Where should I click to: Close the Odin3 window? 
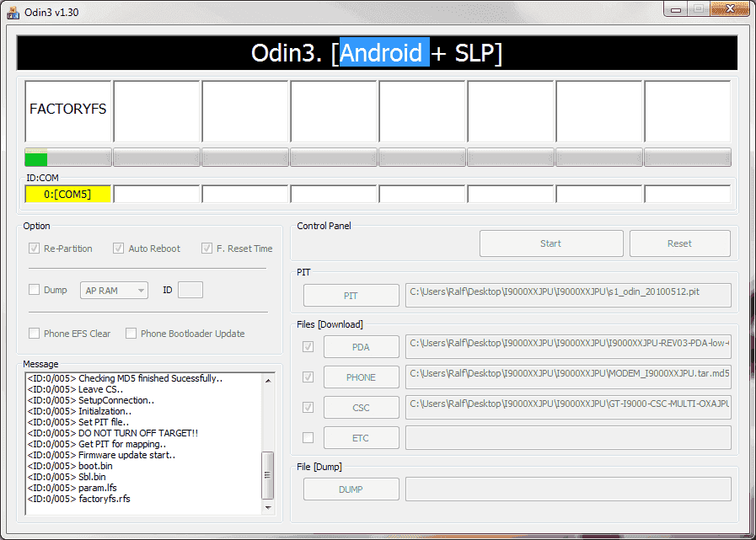tap(731, 9)
